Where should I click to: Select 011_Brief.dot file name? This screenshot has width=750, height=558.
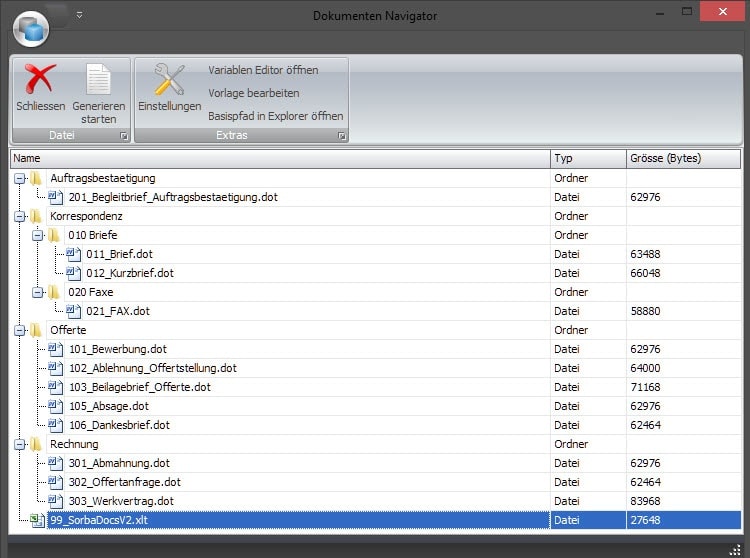[120, 254]
